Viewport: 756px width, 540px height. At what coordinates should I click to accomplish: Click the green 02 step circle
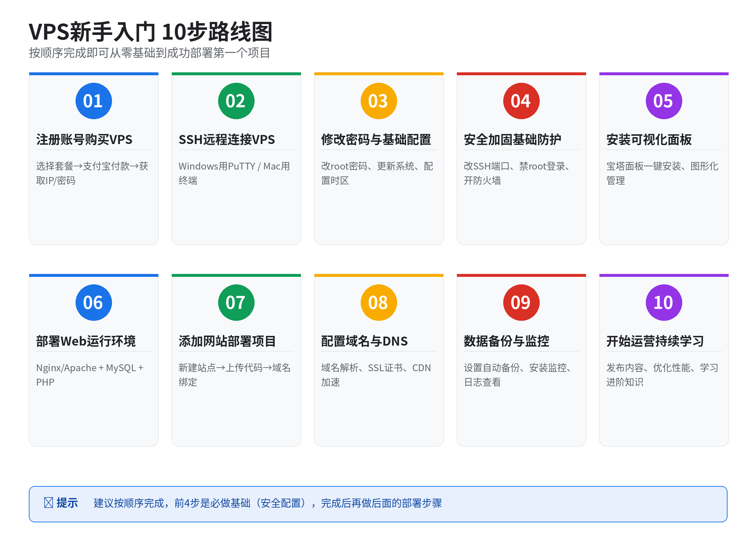point(236,101)
